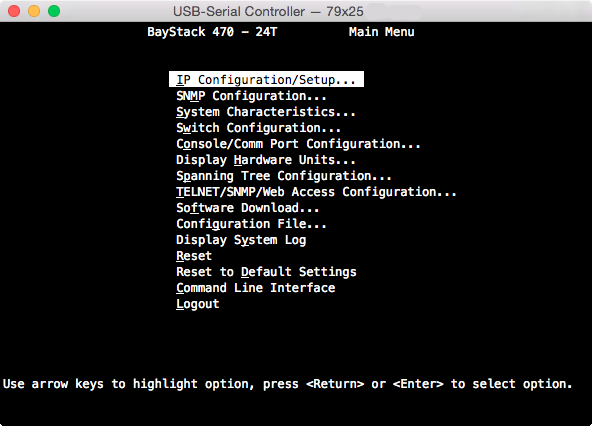592x426 pixels.
Task: Select IP Configuration/Setup menu option
Action: (266, 79)
